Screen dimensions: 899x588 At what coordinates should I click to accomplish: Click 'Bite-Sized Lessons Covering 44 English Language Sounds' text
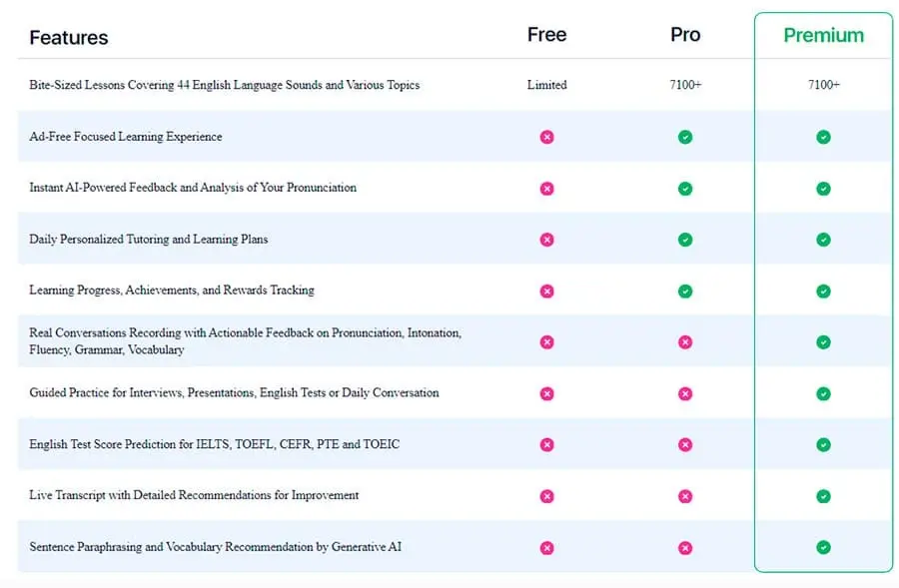pyautogui.click(x=224, y=85)
